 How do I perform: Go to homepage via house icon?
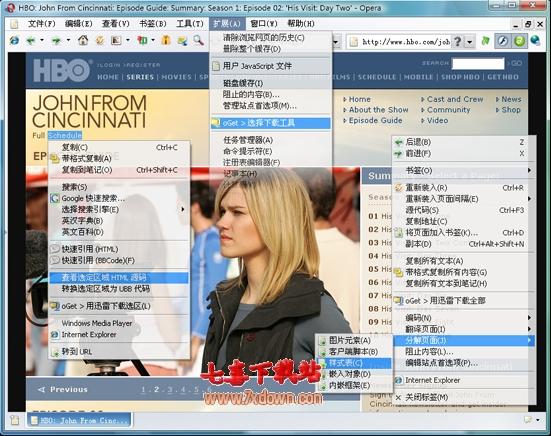[x=83, y=40]
